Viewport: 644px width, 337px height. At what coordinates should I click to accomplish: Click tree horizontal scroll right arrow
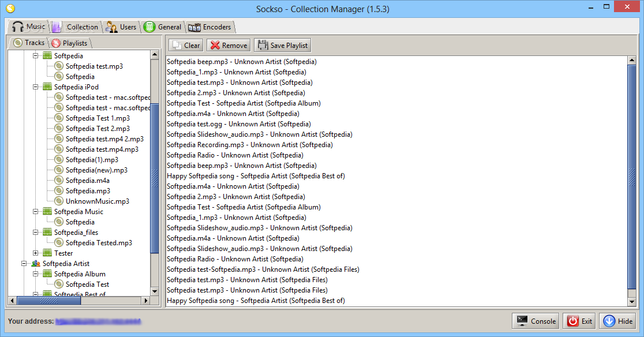146,301
